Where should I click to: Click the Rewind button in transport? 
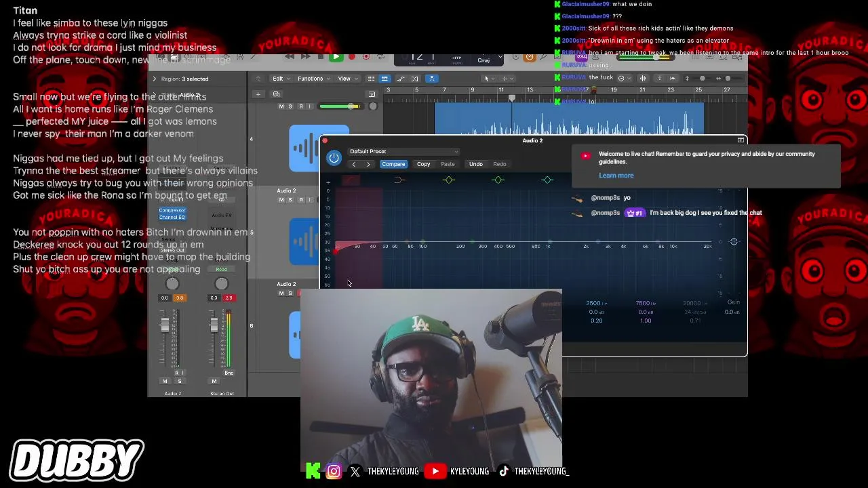pos(290,57)
